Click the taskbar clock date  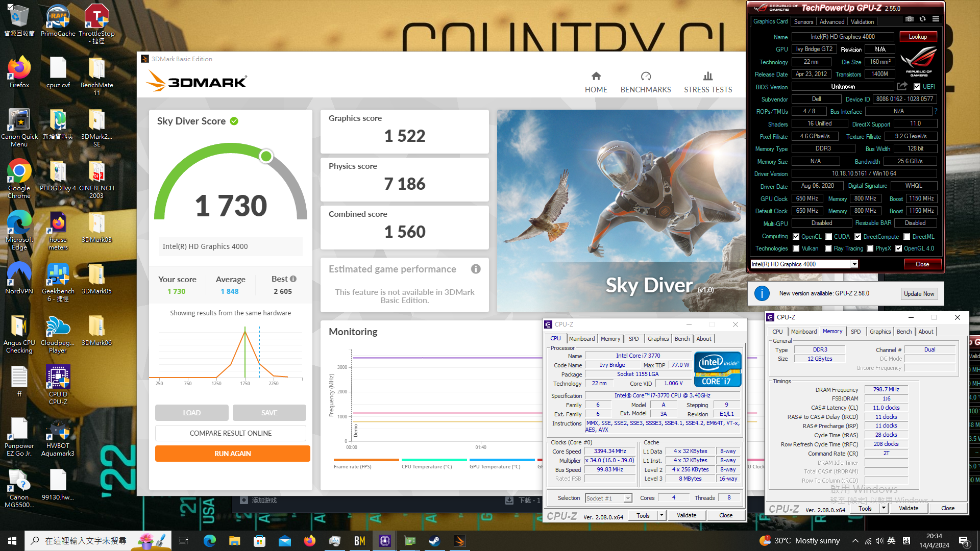pos(935,545)
